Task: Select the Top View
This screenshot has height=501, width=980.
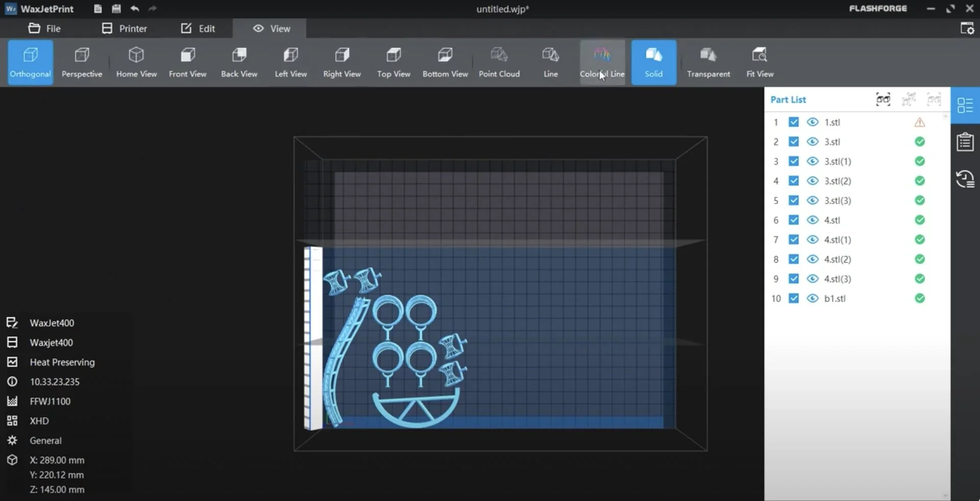Action: (x=393, y=61)
